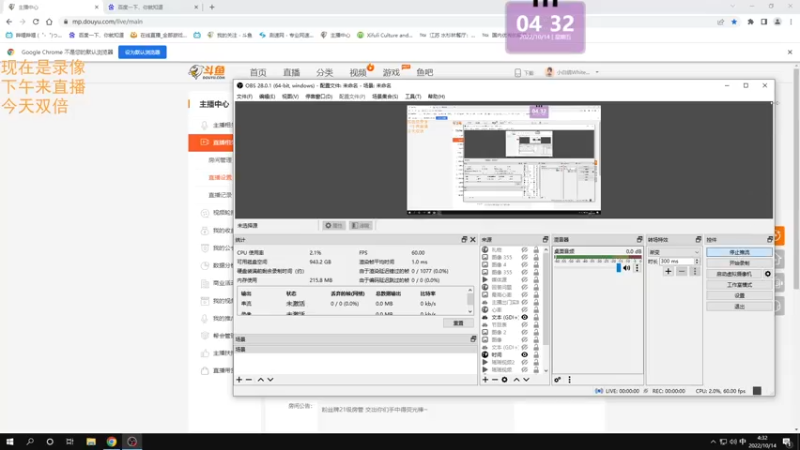Show the 心愿 source via eye icon
The height and width of the screenshot is (450, 800).
point(524,310)
